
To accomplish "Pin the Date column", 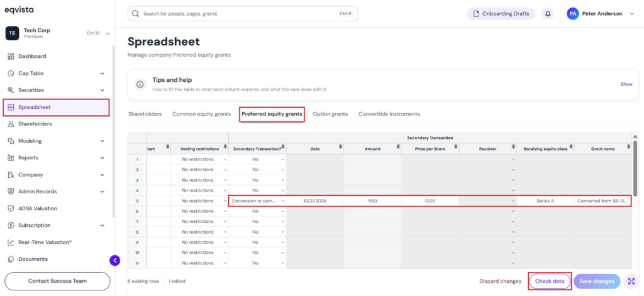I will (341, 147).
